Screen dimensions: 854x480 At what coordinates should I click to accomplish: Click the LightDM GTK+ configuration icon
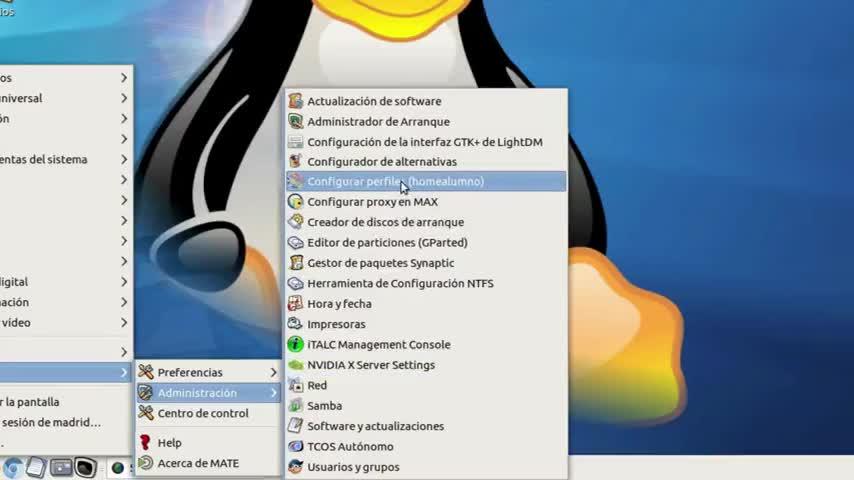pos(295,142)
